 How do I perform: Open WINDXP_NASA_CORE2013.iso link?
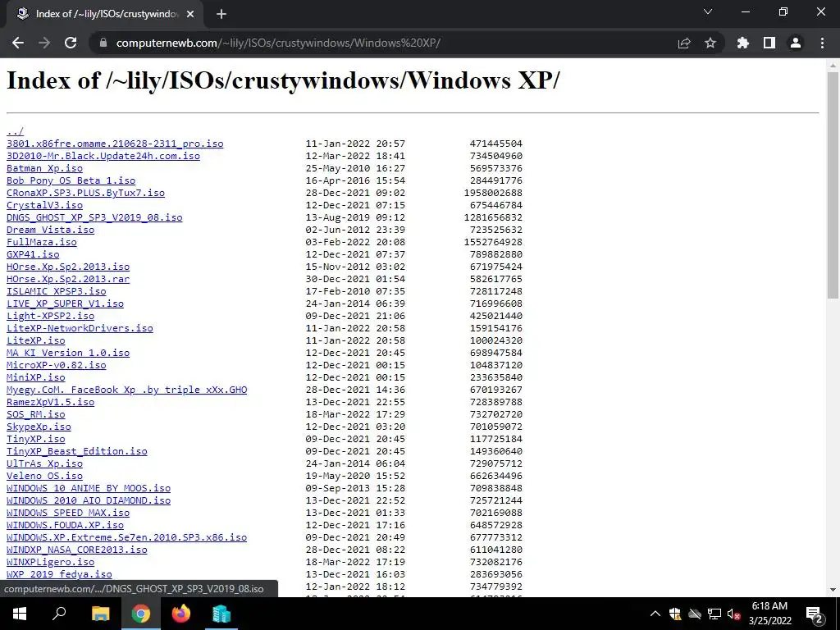[x=76, y=550]
